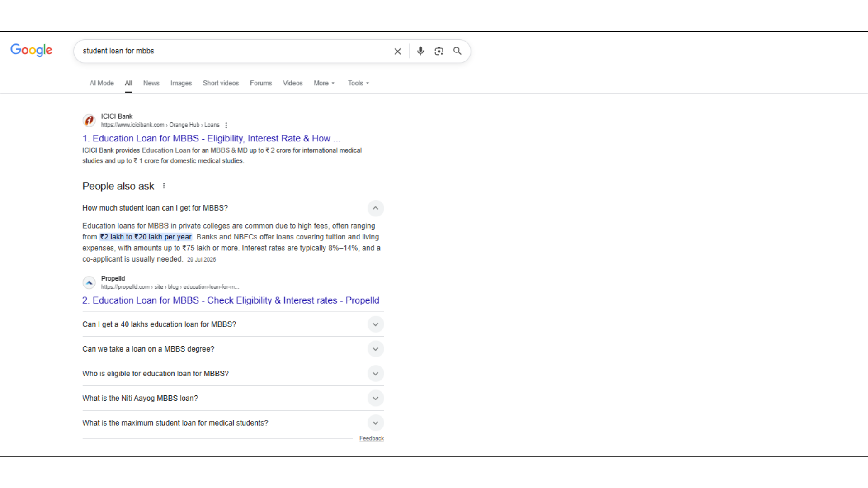Click the magnifying glass search button
Image resolution: width=868 pixels, height=488 pixels.
[x=458, y=51]
